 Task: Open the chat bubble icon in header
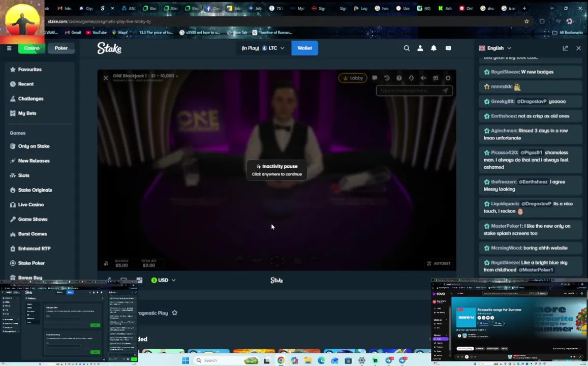tap(448, 48)
